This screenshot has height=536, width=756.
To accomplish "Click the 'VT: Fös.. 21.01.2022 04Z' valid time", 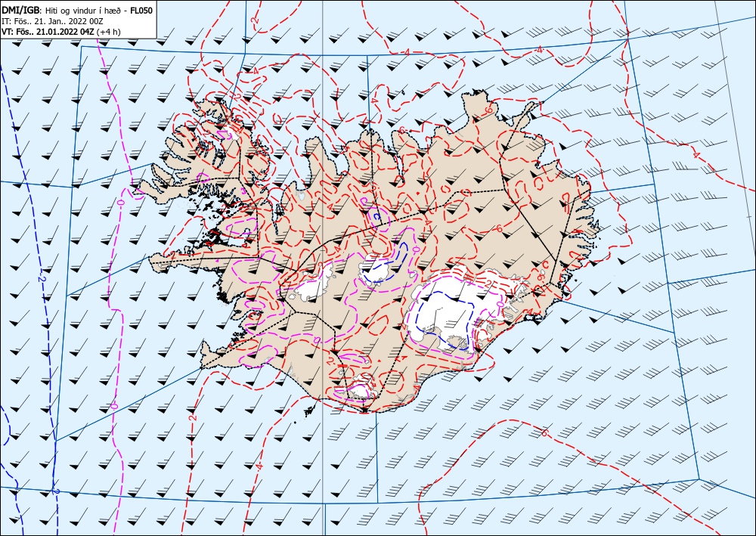I will (48, 32).
